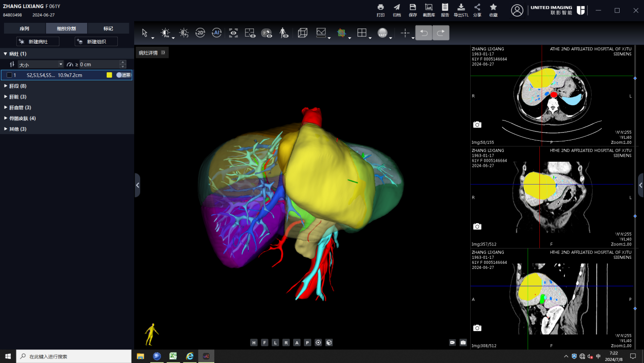
Task: Select the 3D wireframe cube icon
Action: [303, 33]
